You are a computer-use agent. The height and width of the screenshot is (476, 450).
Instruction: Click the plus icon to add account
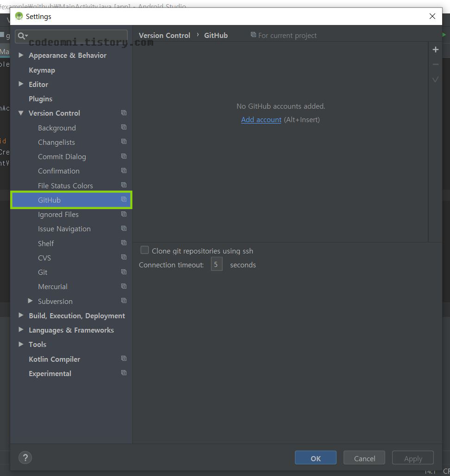click(x=435, y=49)
